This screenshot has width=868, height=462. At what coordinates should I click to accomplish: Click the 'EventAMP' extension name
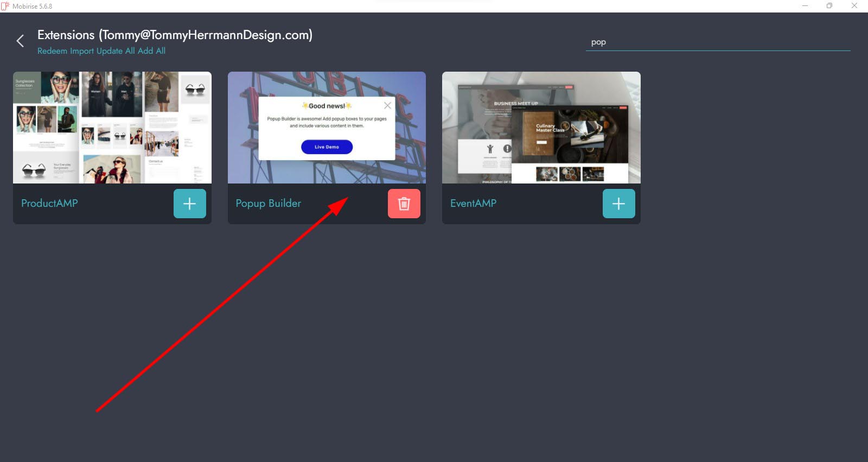tap(473, 203)
